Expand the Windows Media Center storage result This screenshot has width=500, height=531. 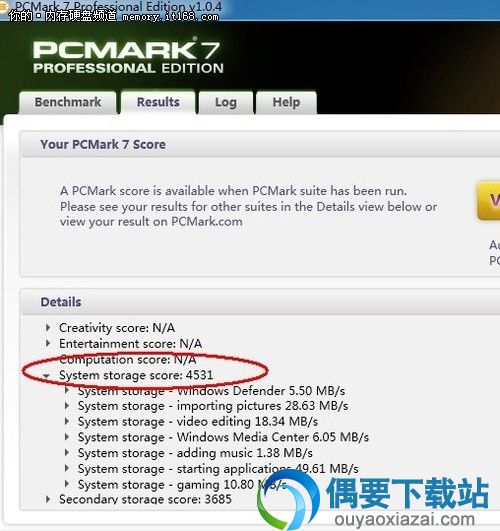click(x=67, y=437)
